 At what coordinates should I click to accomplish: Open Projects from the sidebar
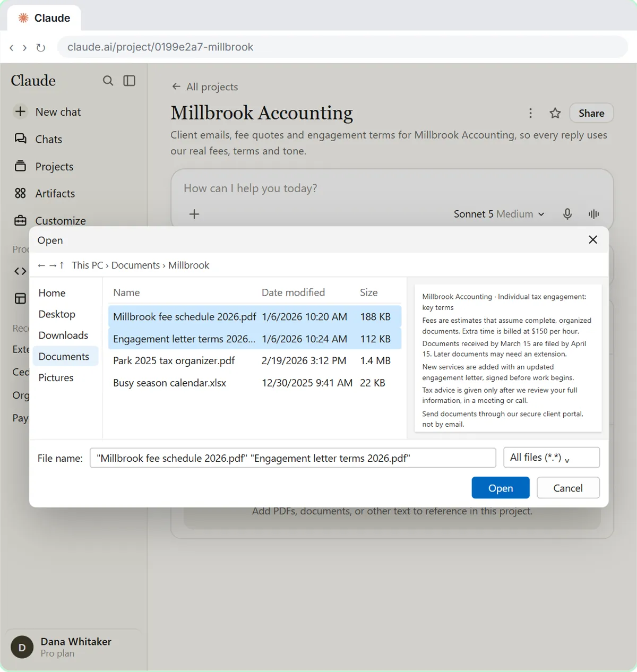click(x=54, y=167)
